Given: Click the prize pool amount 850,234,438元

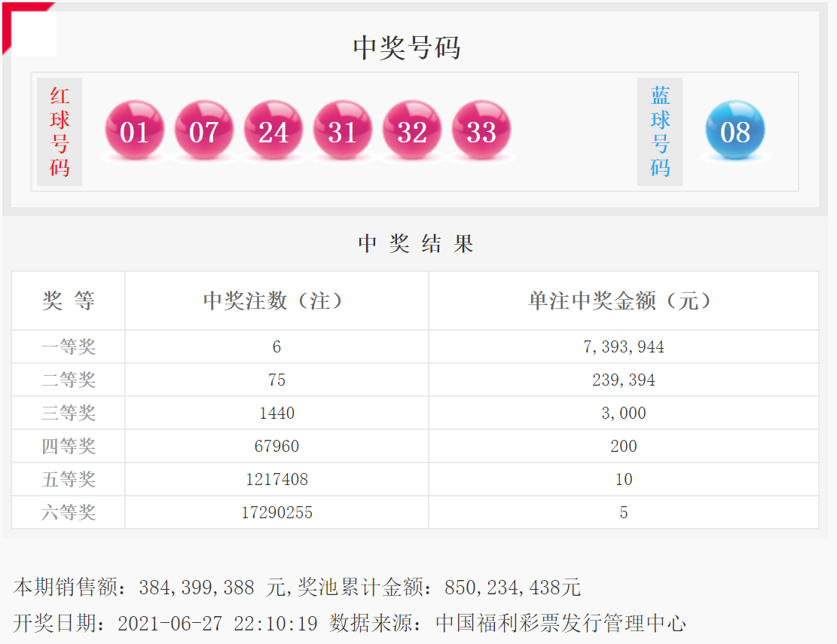Looking at the screenshot, I should pyautogui.click(x=512, y=588).
